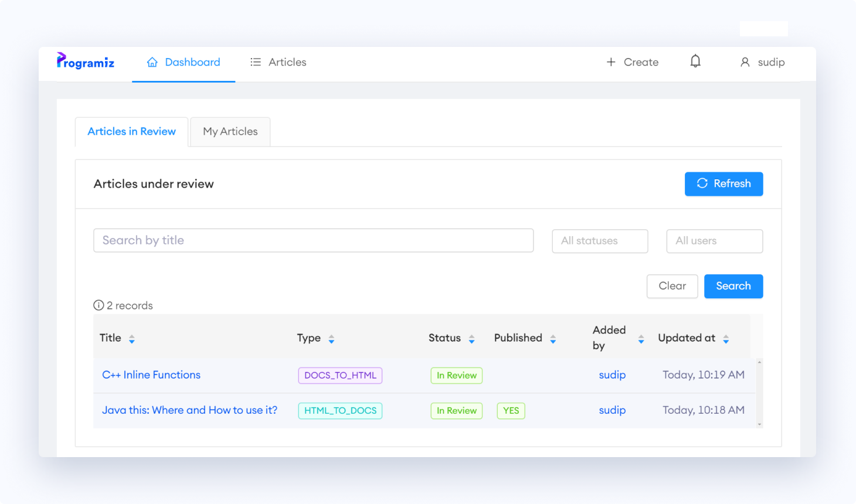This screenshot has height=504, width=856.
Task: Click the user profile icon for sudip
Action: click(745, 62)
